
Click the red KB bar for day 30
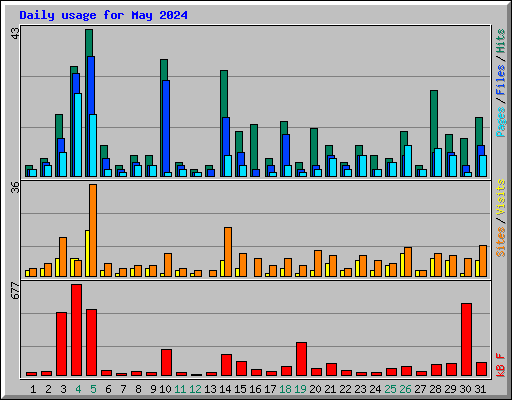[x=466, y=340]
